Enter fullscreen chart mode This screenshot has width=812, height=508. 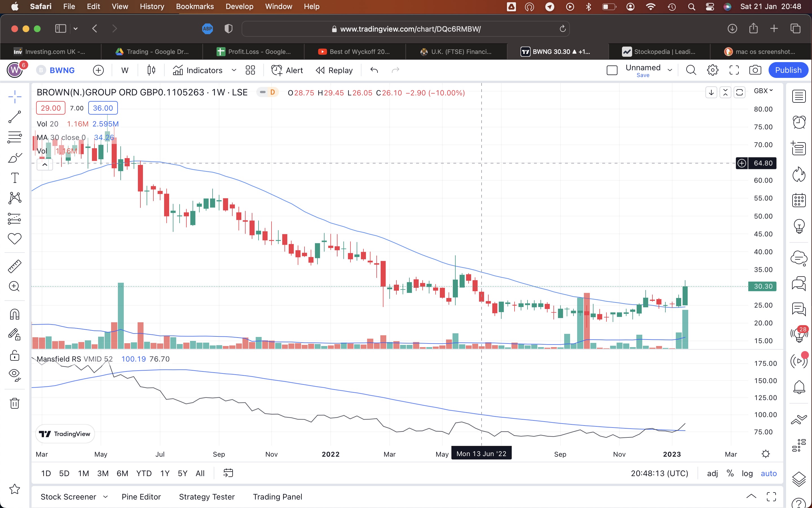click(x=734, y=70)
